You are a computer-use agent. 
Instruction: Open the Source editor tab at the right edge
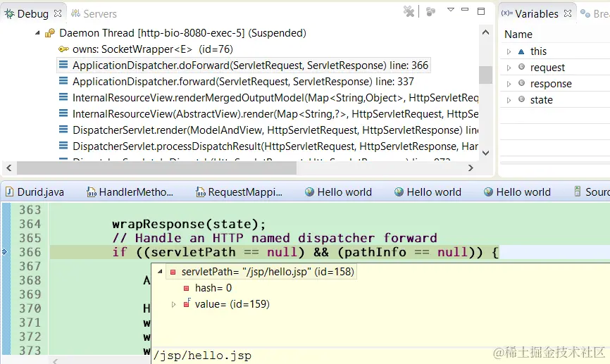coord(592,192)
